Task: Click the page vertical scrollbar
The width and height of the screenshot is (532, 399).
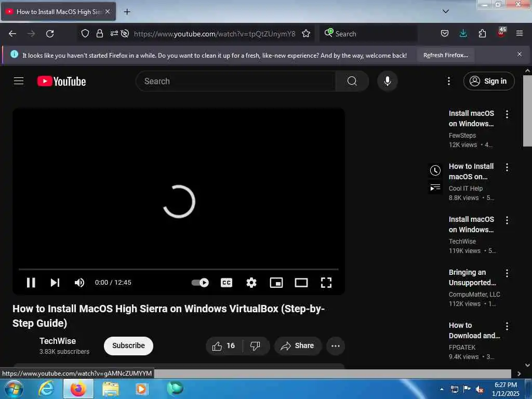Action: [x=527, y=112]
